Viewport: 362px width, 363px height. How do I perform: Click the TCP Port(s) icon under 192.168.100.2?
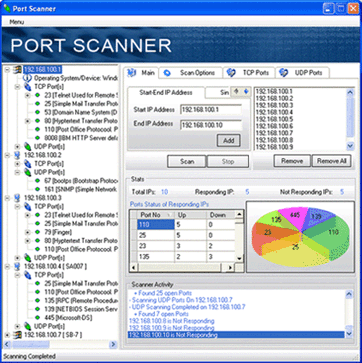click(x=27, y=164)
